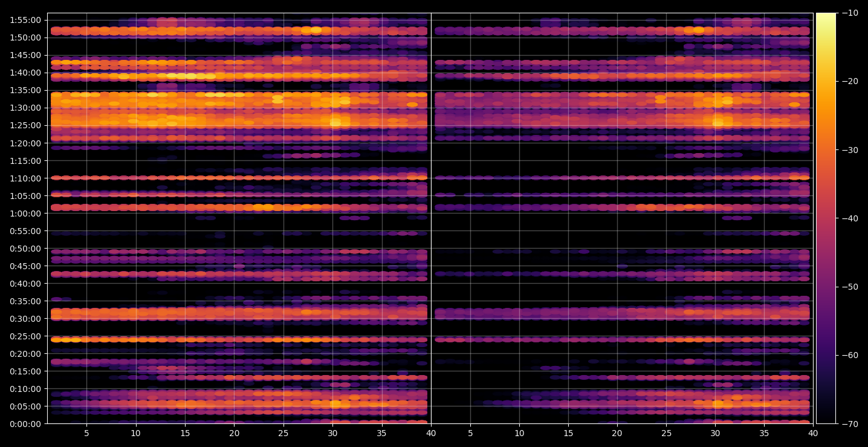Viewport: 868px width, 447px height.
Task: Select the 0:35:00 y-axis tick label
Action: (25, 301)
